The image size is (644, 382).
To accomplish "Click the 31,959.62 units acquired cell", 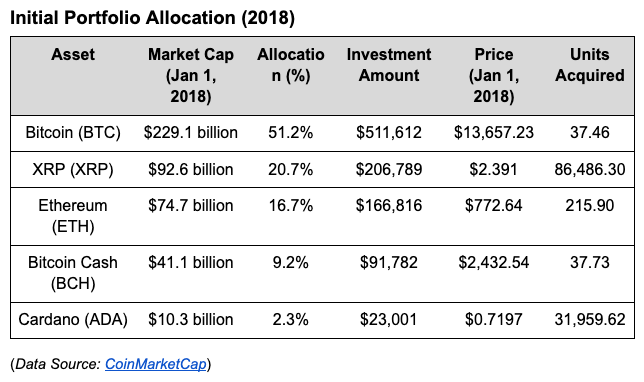I will click(590, 319).
